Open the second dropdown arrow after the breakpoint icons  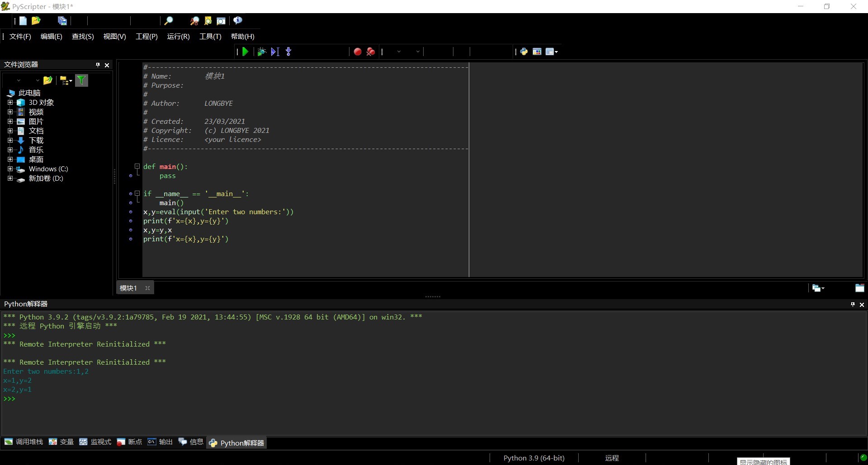pyautogui.click(x=418, y=52)
